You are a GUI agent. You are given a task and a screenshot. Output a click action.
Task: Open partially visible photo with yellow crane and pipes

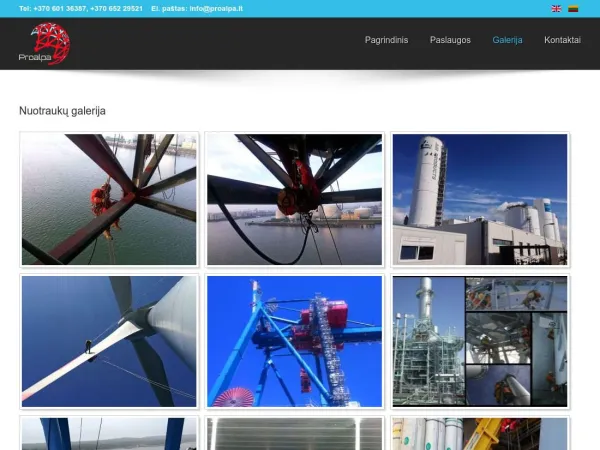pyautogui.click(x=480, y=433)
